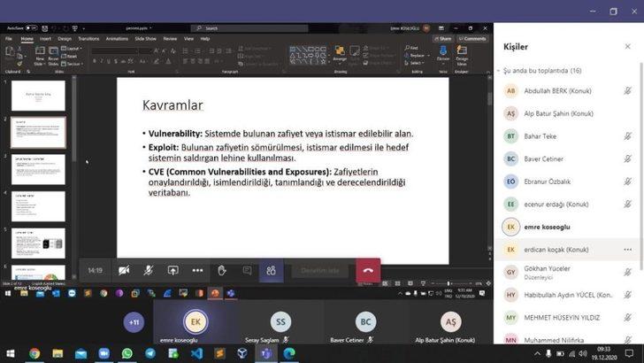The height and width of the screenshot is (363, 644).
Task: Click the 'Denetim iste' button
Action: tap(320, 270)
